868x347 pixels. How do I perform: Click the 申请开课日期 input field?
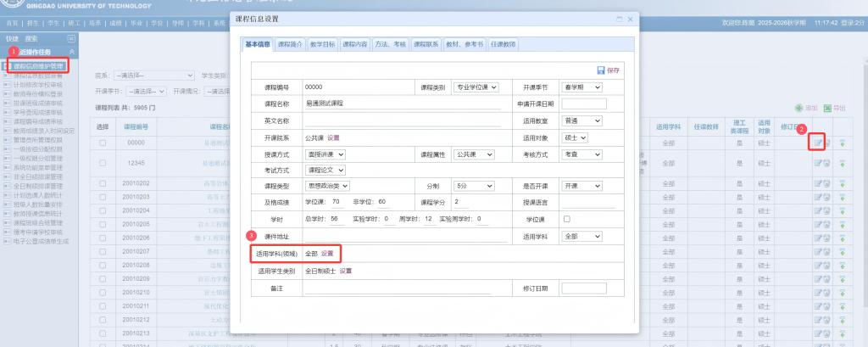[x=583, y=104]
